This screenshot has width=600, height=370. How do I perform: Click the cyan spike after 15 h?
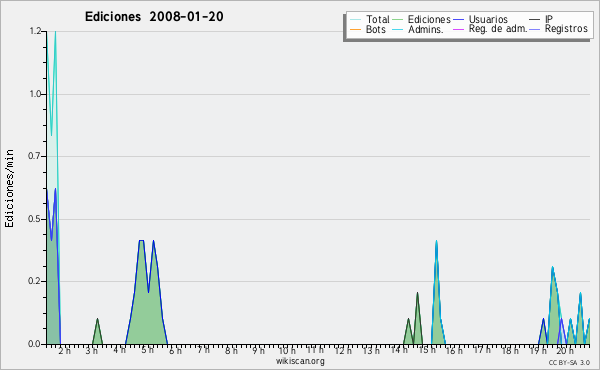pyautogui.click(x=437, y=302)
